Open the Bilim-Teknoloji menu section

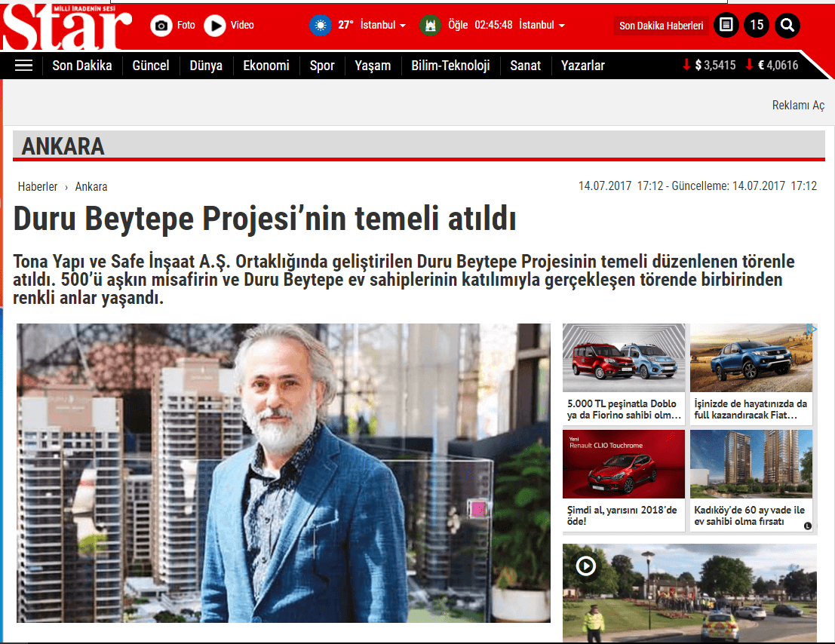tap(450, 66)
